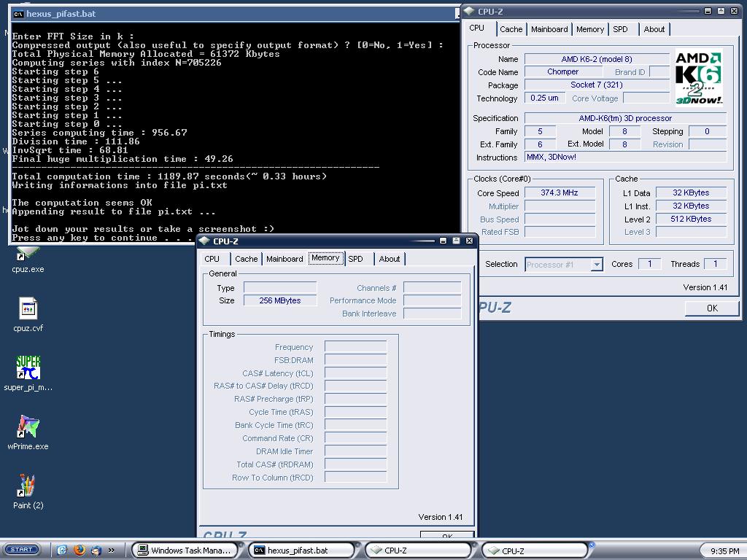Open the cpuz.exe desktop shortcut

tap(28, 260)
